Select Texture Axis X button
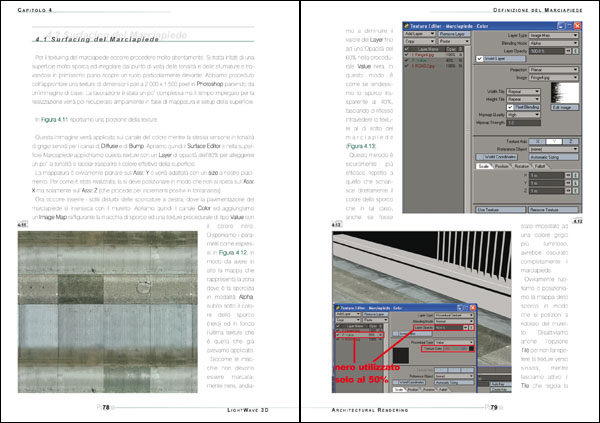Image resolution: width=600 pixels, height=423 pixels. tap(537, 142)
